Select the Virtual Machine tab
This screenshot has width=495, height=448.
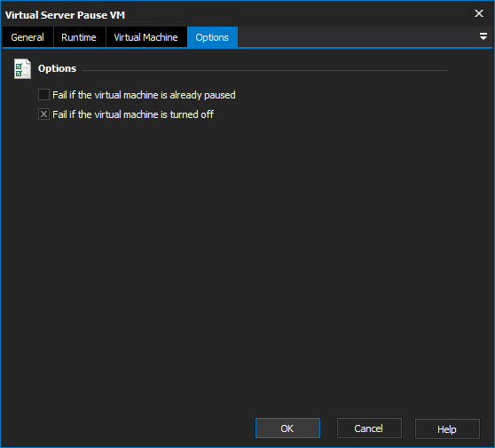click(145, 37)
